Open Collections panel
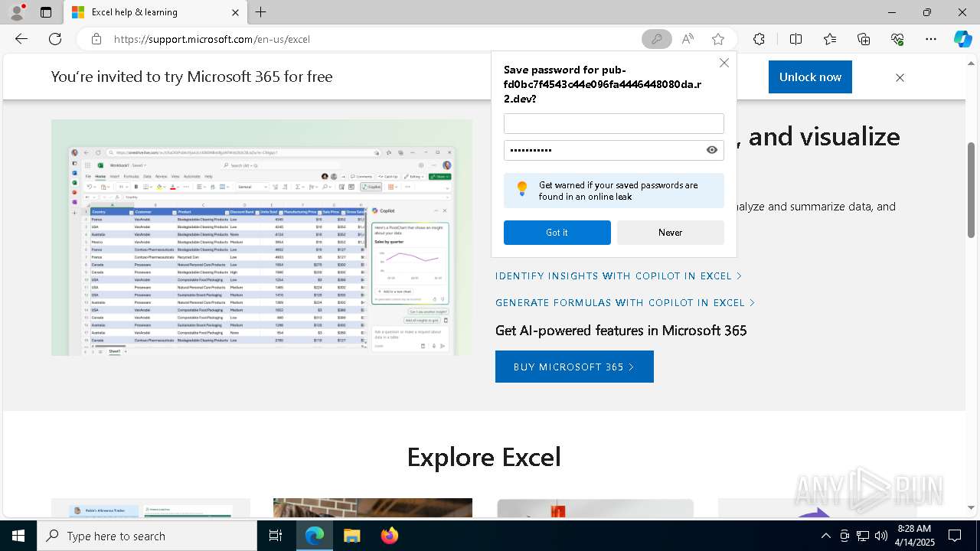 click(864, 39)
